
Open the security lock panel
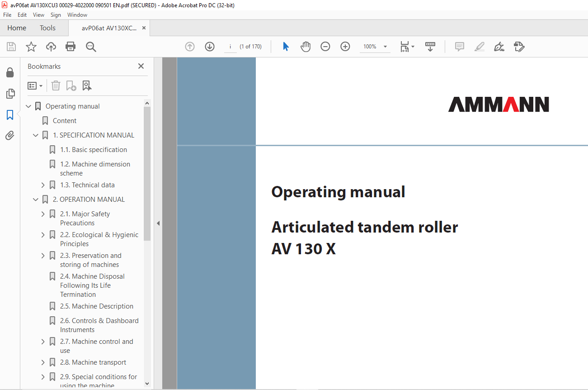click(x=10, y=72)
